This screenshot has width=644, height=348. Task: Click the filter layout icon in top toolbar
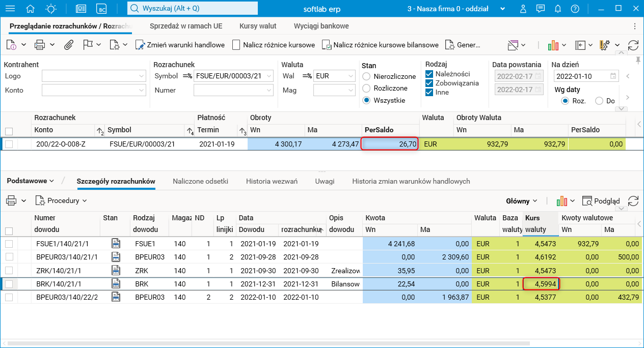coord(513,45)
